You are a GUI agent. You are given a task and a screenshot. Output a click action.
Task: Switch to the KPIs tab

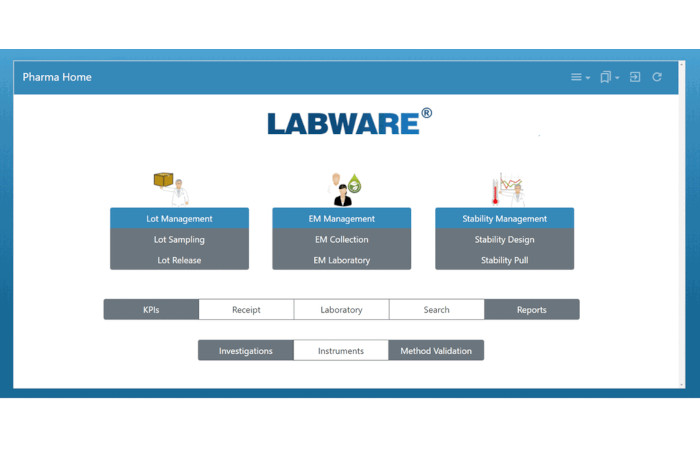pos(151,309)
